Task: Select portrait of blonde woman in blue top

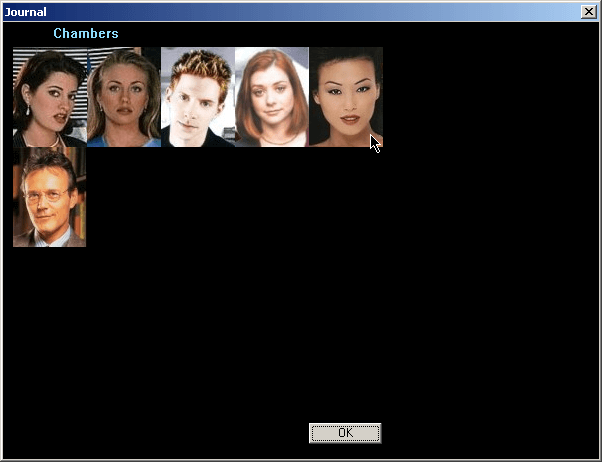Action: (x=124, y=97)
